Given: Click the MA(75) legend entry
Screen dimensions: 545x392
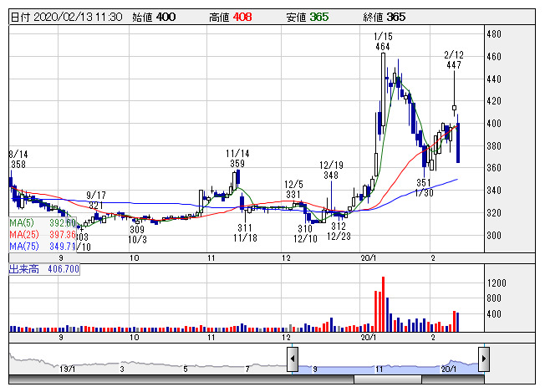Looking at the screenshot, I should (x=43, y=247).
